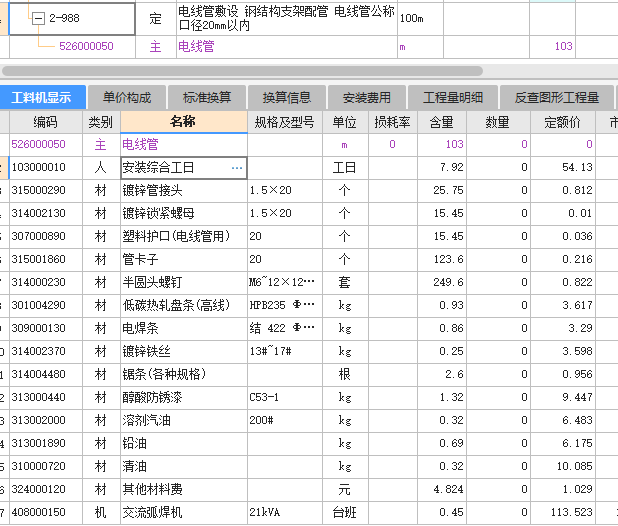Select the 2-988 quota row code

pos(64,18)
